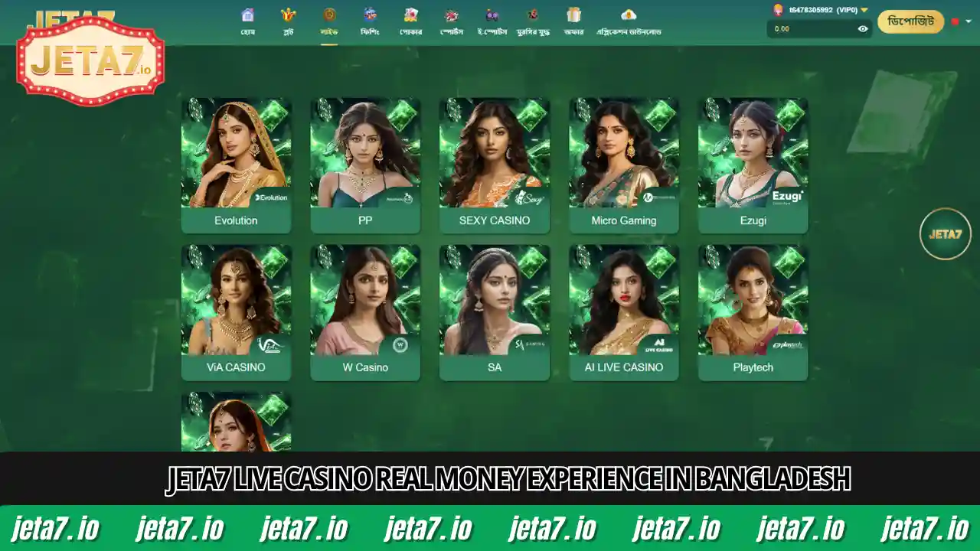Click the user avatar icon

[778, 10]
